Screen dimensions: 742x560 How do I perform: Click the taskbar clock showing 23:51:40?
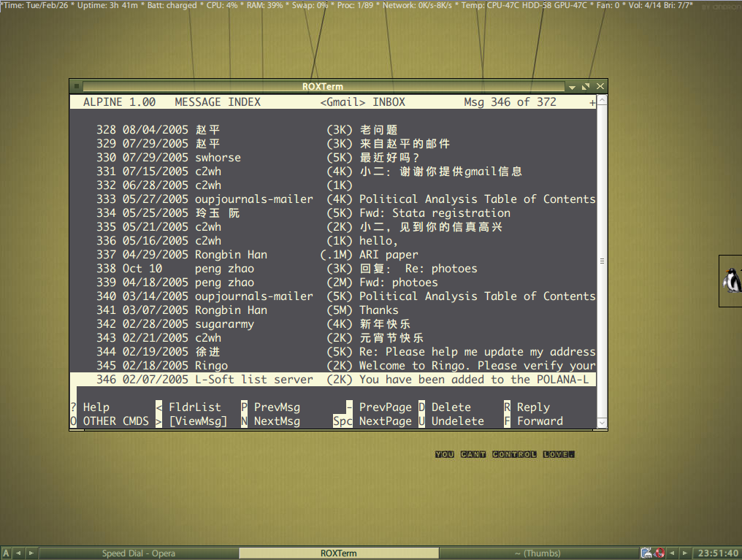point(717,553)
